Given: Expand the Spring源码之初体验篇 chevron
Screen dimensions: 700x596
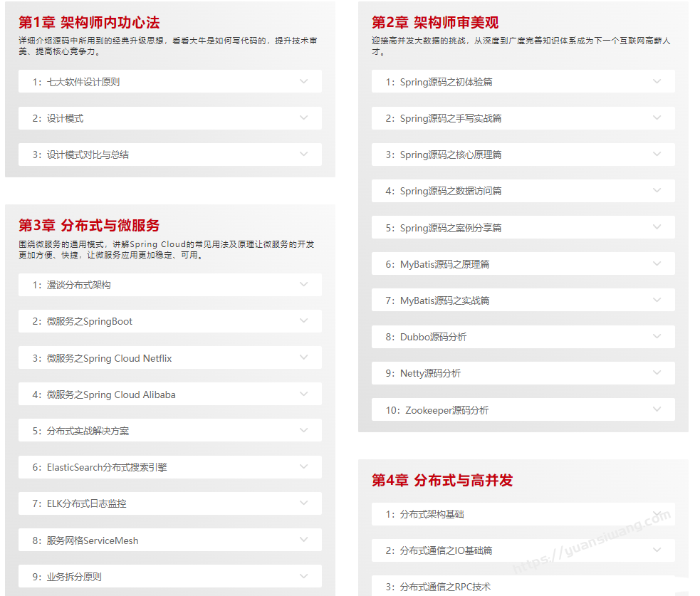Looking at the screenshot, I should [x=657, y=81].
